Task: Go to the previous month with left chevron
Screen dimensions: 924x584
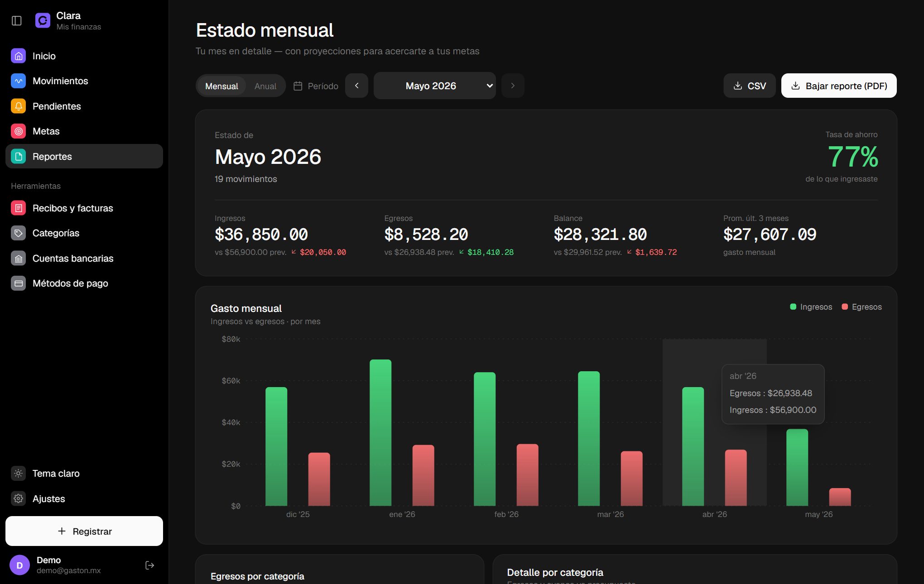Action: tap(356, 86)
